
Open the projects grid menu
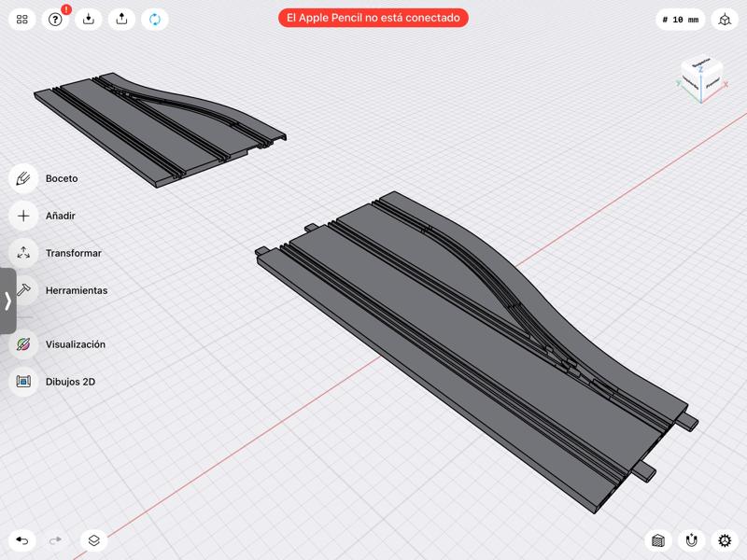coord(22,17)
